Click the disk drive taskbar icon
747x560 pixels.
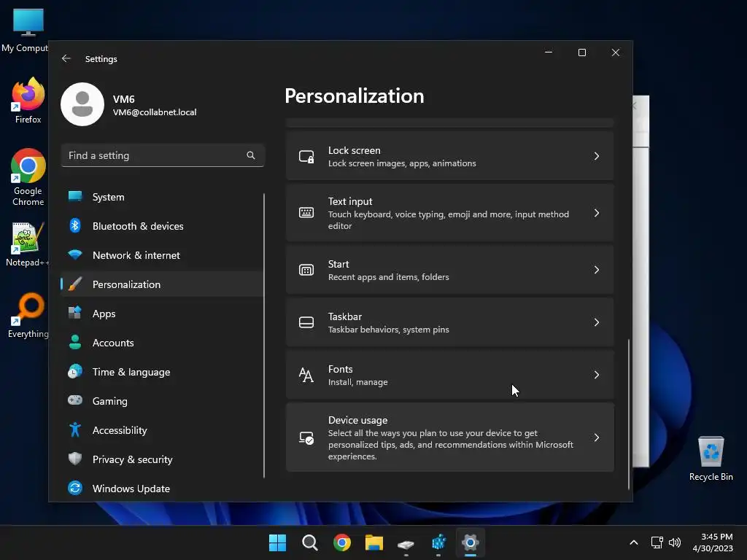406,543
